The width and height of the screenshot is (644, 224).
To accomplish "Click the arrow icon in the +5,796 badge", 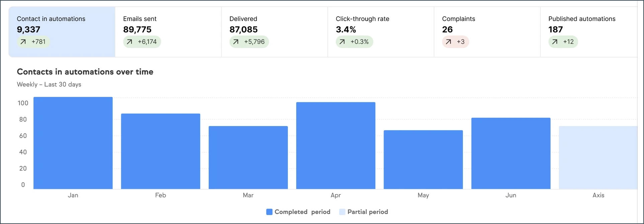I will tap(236, 42).
